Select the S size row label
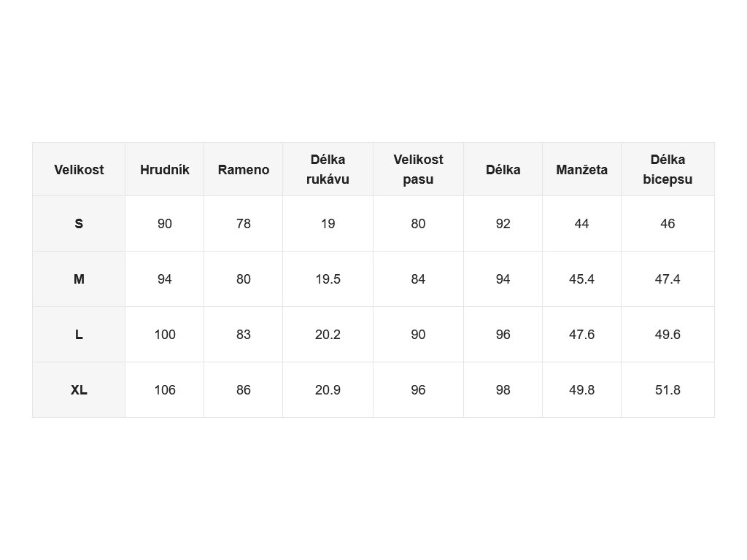The width and height of the screenshot is (747, 560). pyautogui.click(x=79, y=223)
